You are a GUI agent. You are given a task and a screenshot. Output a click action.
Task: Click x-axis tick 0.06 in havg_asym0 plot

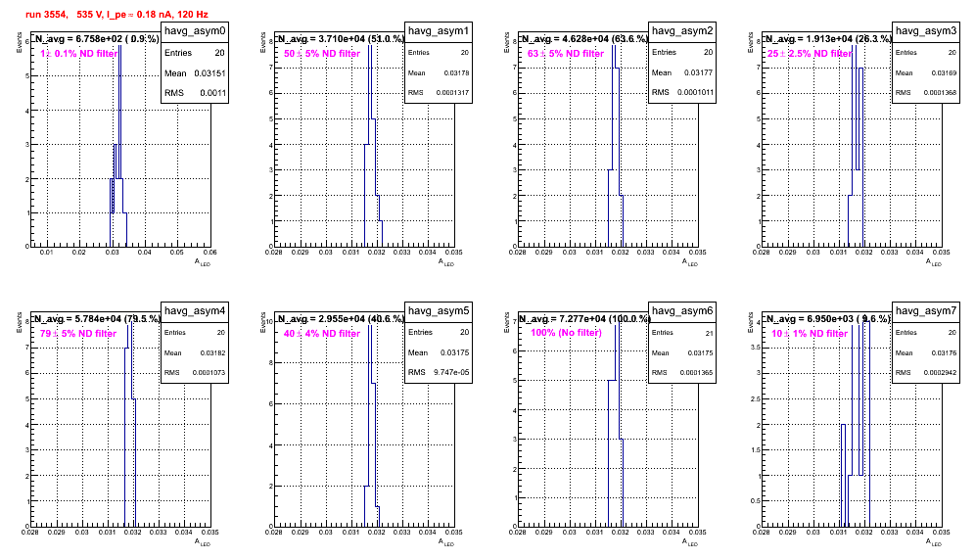(x=210, y=253)
